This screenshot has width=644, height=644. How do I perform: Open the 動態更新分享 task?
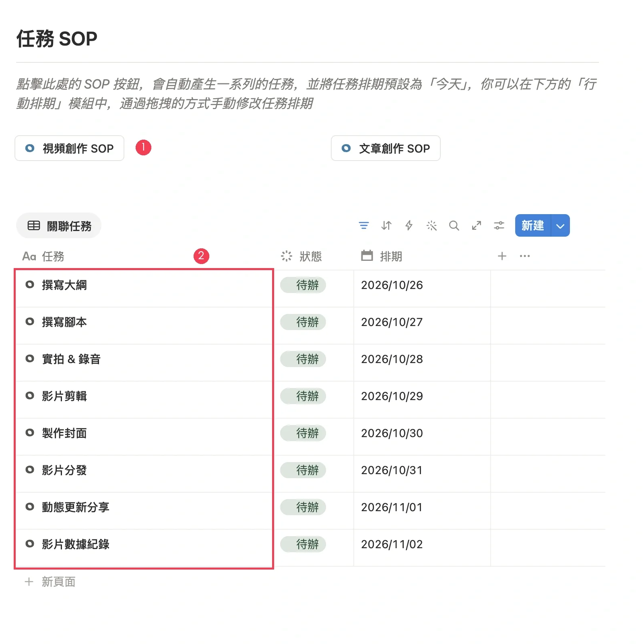tap(75, 507)
